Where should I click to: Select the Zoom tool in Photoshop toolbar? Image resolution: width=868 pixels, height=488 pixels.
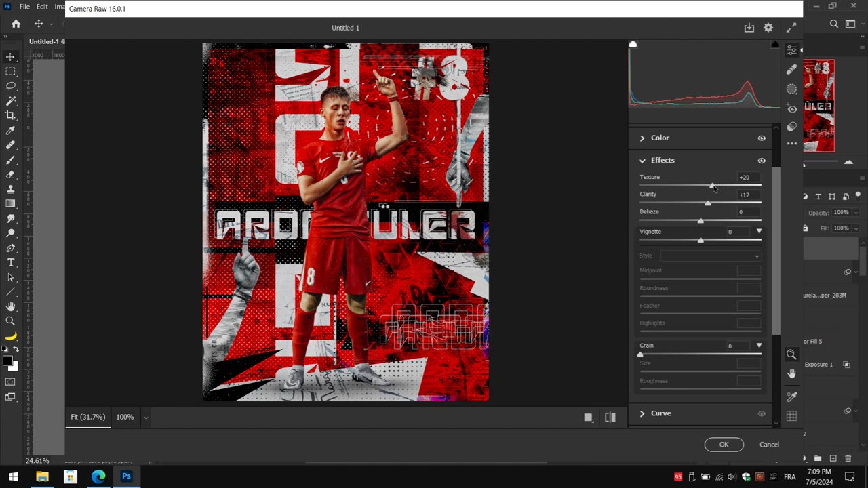(x=10, y=321)
